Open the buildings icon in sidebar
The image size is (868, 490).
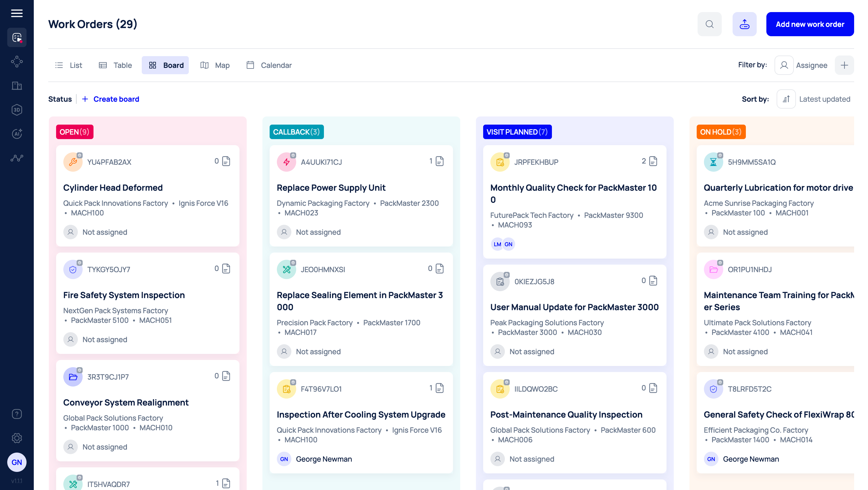click(17, 86)
